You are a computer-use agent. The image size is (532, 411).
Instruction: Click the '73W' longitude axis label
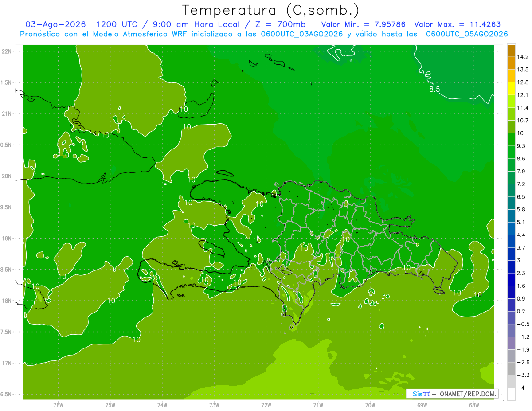(x=214, y=405)
